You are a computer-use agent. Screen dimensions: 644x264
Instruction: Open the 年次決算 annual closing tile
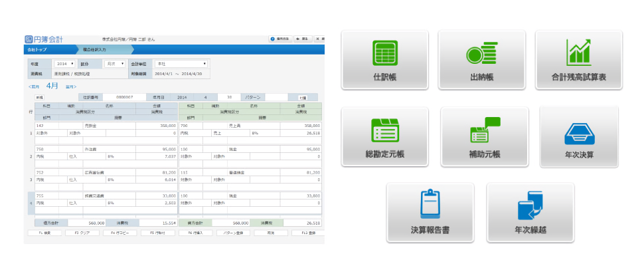tap(579, 137)
